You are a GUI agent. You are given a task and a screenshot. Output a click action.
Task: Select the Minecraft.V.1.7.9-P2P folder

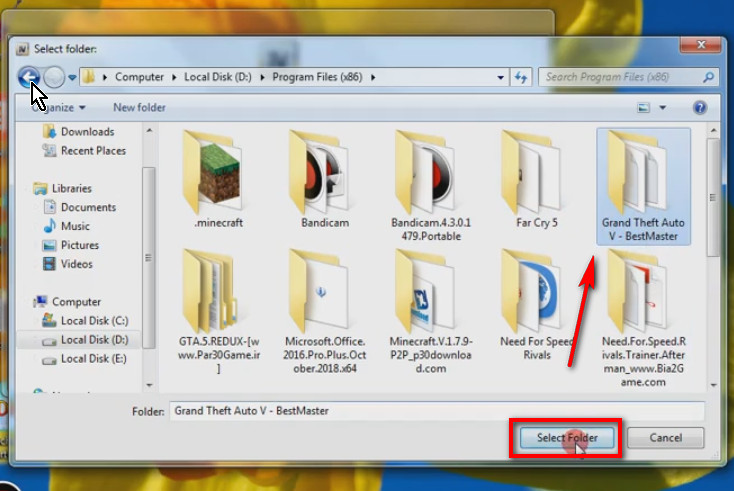pos(431,311)
